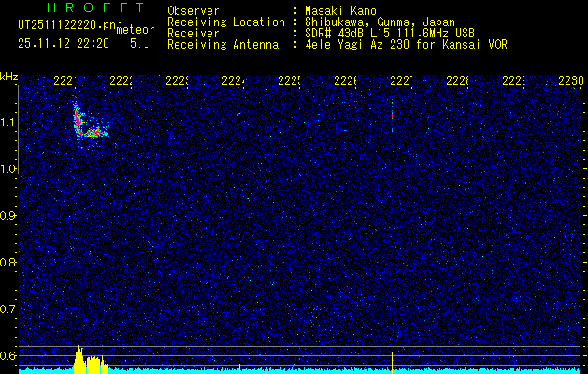Screen dimensions: 588x374
Task: Click frequency axis label 0.7
Action: (8, 309)
